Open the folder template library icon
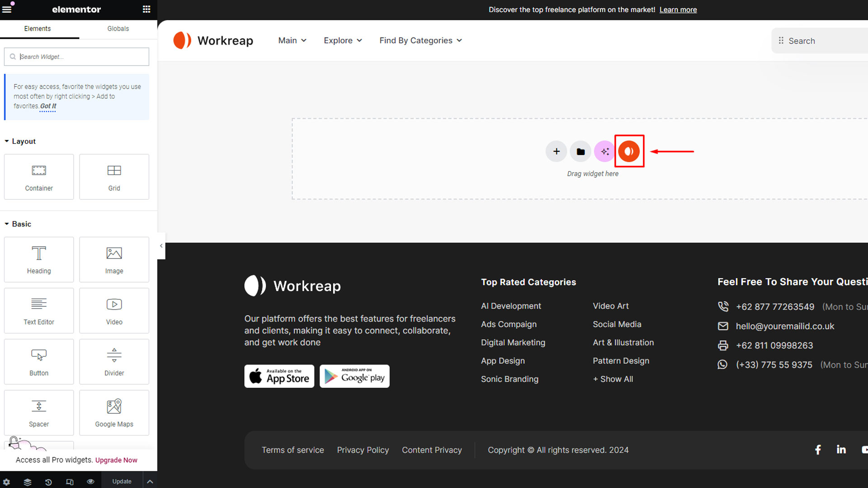 (x=580, y=151)
